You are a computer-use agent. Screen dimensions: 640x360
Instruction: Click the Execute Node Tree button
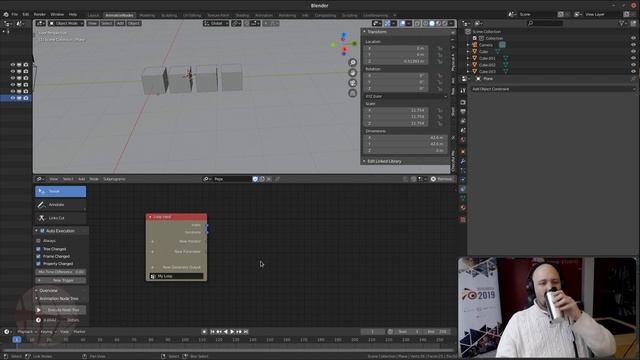(x=61, y=310)
